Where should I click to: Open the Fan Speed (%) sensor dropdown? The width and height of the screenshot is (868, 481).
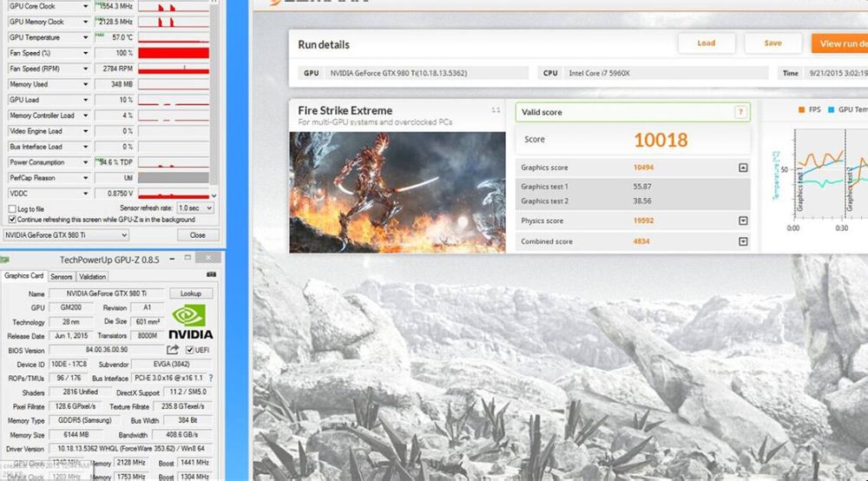pyautogui.click(x=85, y=53)
